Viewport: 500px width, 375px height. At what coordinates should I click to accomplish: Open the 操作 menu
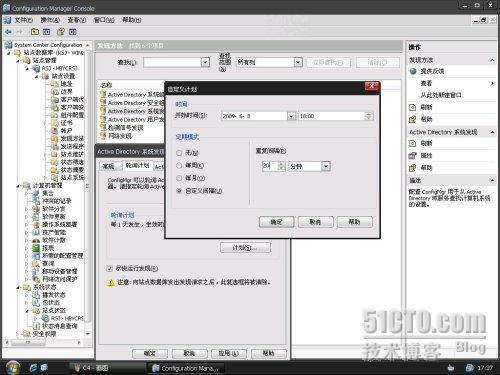click(50, 20)
